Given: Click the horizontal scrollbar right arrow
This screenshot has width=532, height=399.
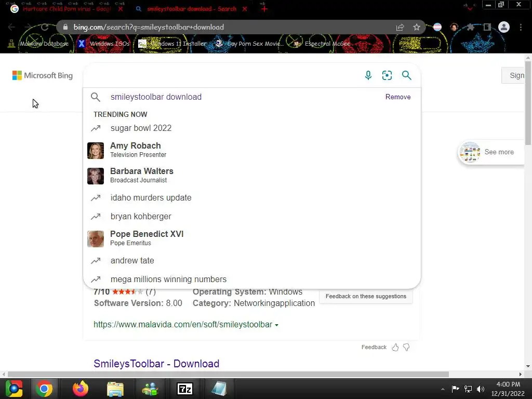Looking at the screenshot, I should (521, 374).
